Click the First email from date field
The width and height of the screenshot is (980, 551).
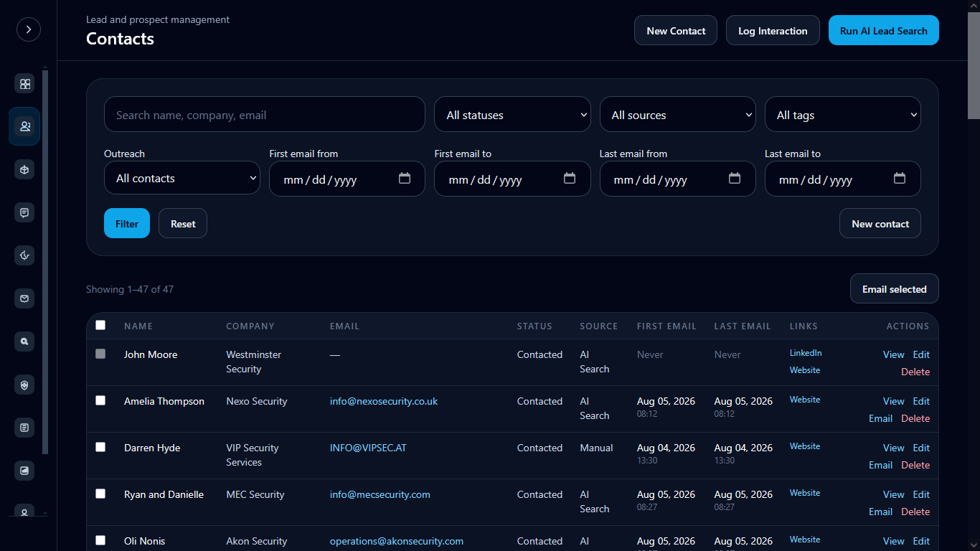pyautogui.click(x=347, y=179)
